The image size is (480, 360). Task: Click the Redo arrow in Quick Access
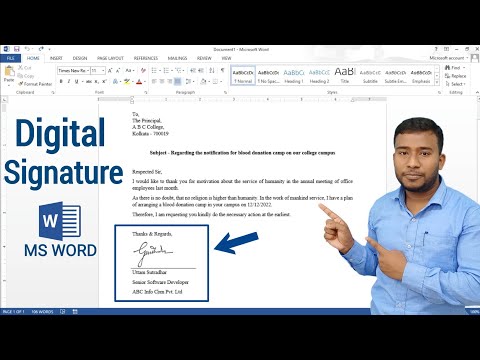click(41, 49)
